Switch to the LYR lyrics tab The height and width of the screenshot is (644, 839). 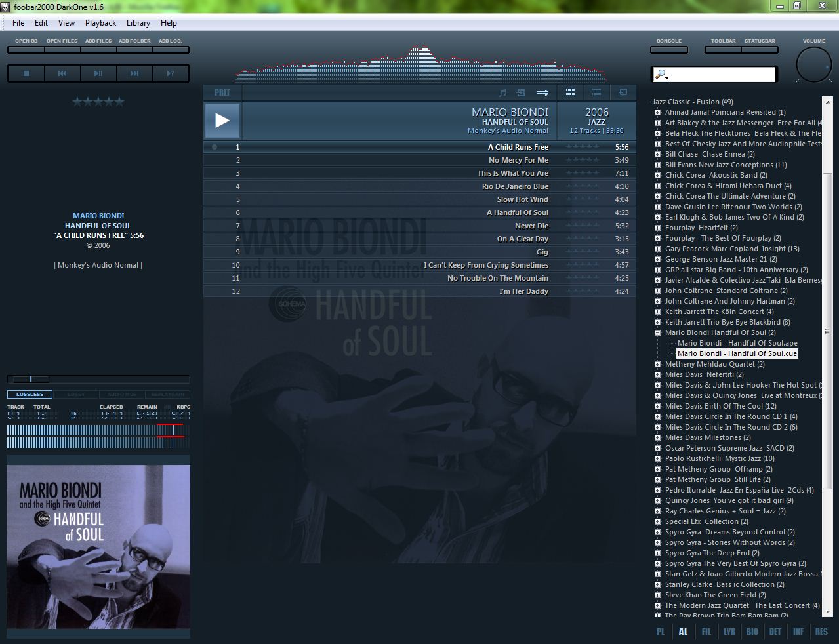tap(729, 632)
